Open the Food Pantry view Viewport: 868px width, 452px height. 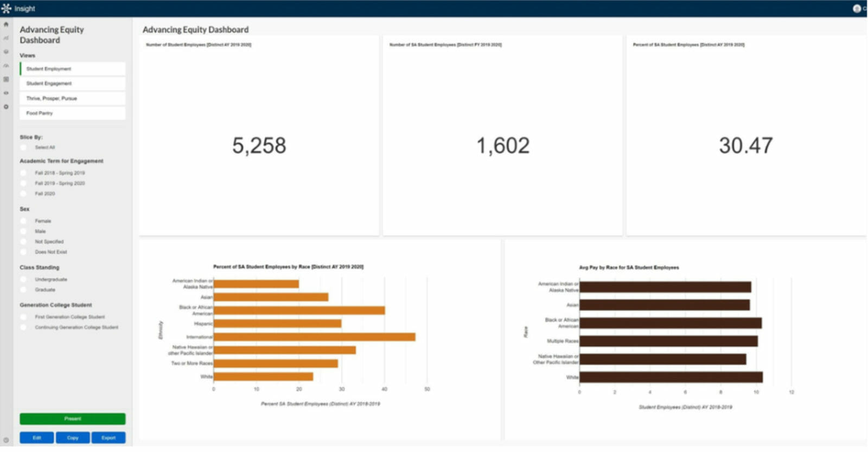[73, 113]
